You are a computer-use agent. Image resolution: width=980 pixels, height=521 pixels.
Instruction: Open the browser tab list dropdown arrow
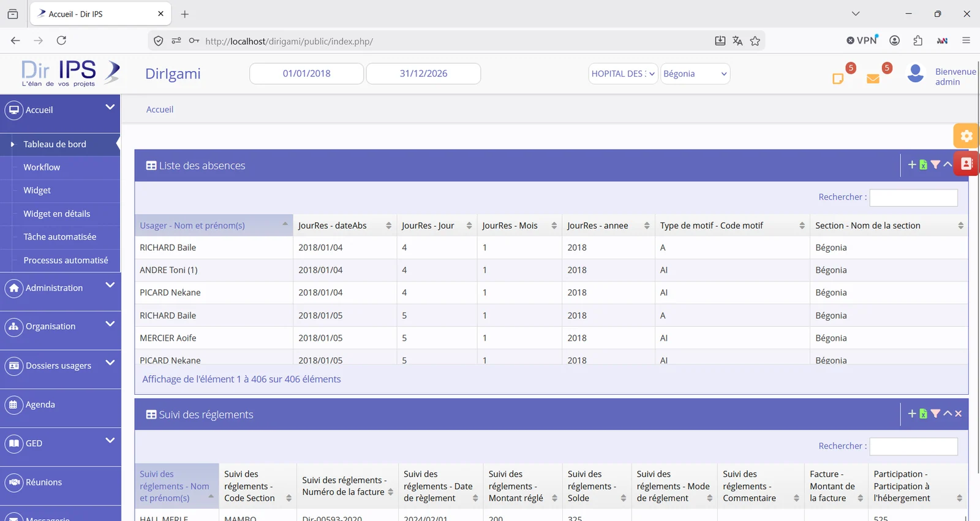[x=856, y=13]
